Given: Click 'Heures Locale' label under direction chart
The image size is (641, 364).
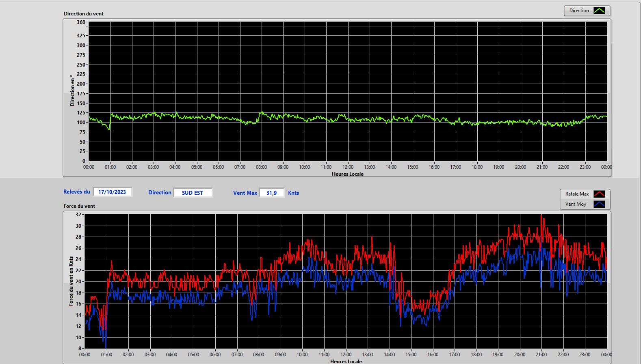Looking at the screenshot, I should tap(348, 174).
